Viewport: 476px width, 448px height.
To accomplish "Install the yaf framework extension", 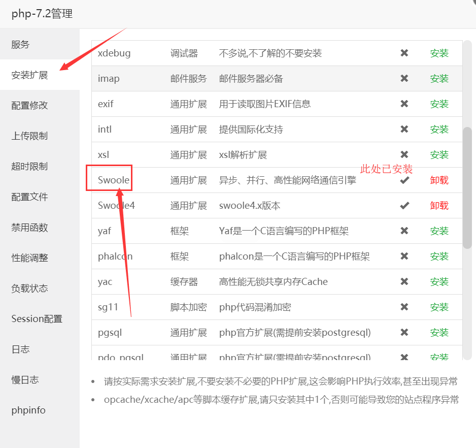I will (x=439, y=231).
